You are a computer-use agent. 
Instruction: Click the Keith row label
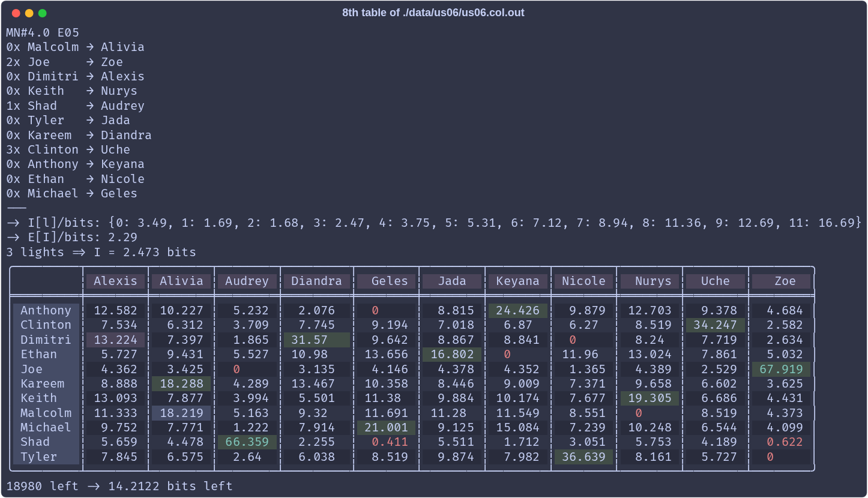coord(46,398)
